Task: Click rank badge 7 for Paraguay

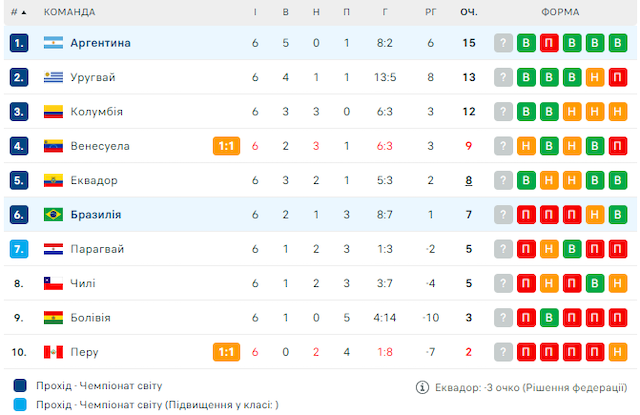Action: [x=20, y=249]
